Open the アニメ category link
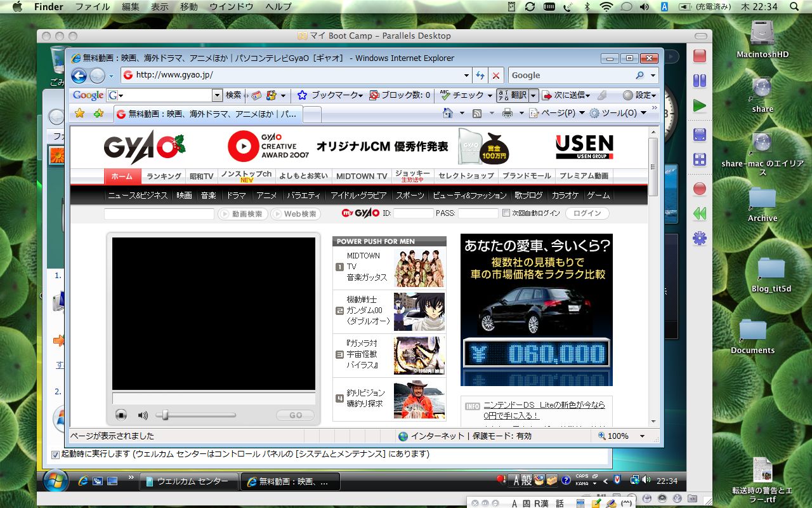Viewport: 812px width, 508px height. point(266,195)
